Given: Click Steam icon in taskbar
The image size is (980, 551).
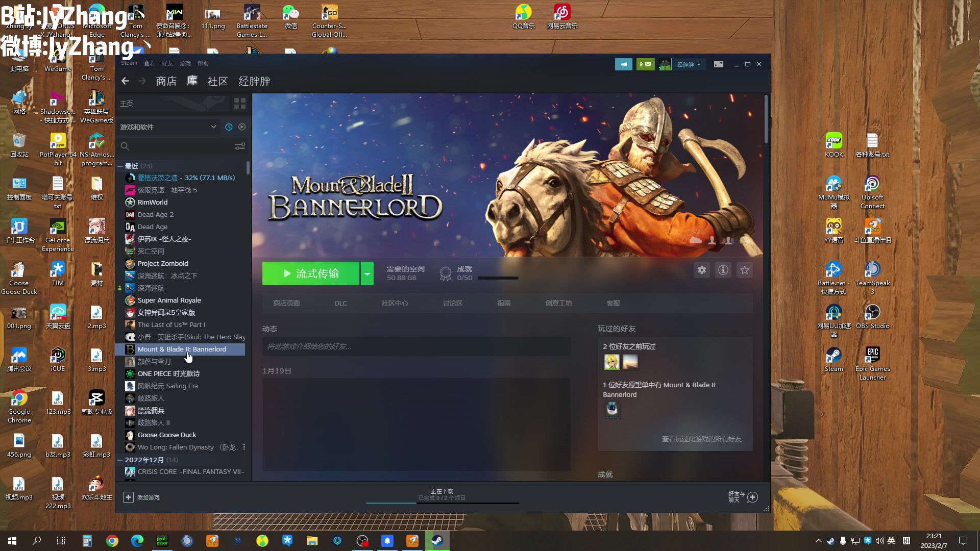Looking at the screenshot, I should pyautogui.click(x=437, y=541).
